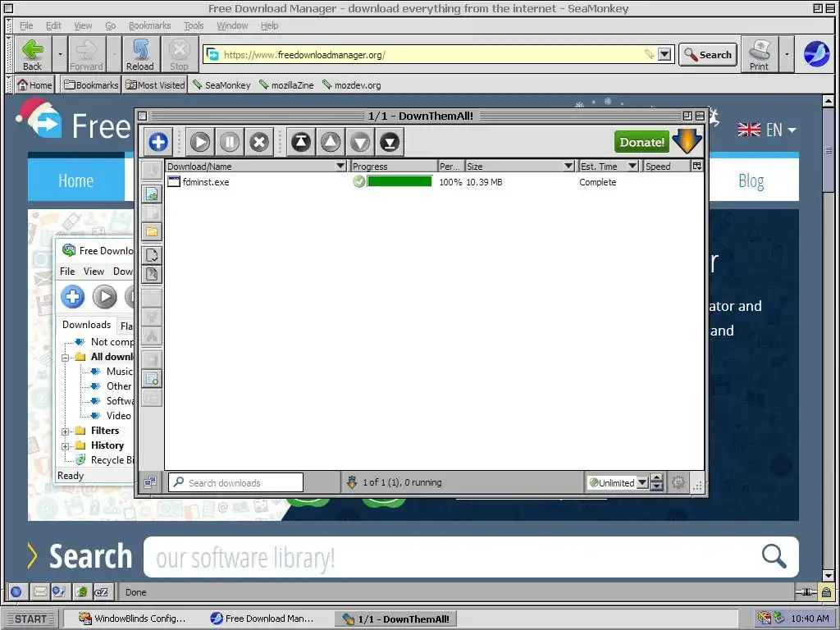Move download to bottom of queue
Viewport: 840px width, 630px height.
click(390, 142)
